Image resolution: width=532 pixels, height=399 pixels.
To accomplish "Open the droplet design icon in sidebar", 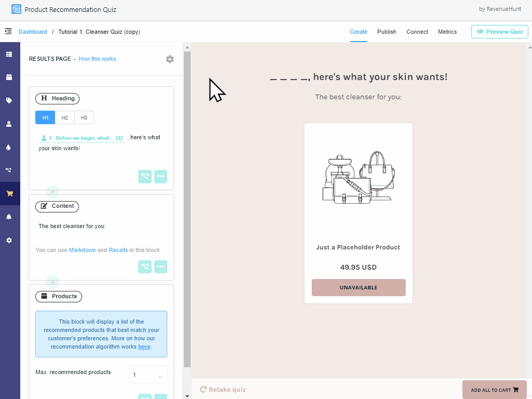I will [x=8, y=147].
